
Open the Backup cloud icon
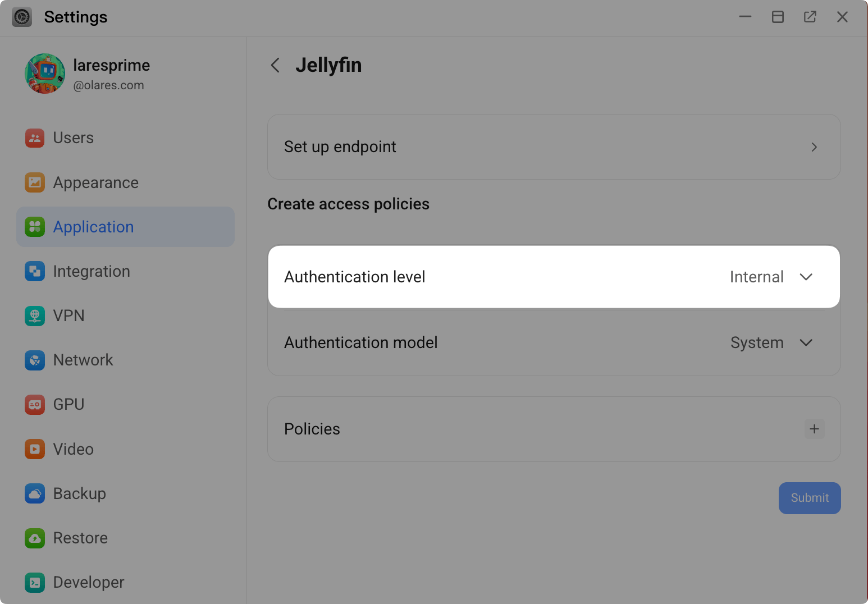[x=35, y=493]
